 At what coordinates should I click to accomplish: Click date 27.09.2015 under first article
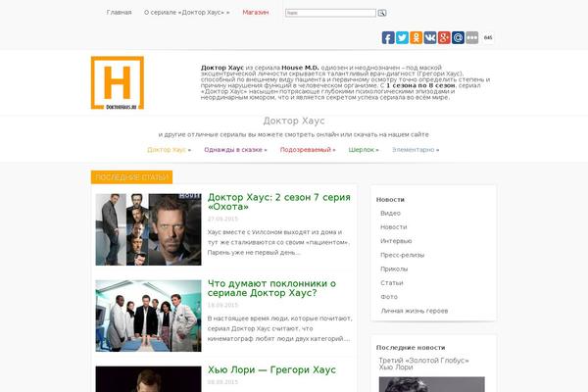[222, 219]
